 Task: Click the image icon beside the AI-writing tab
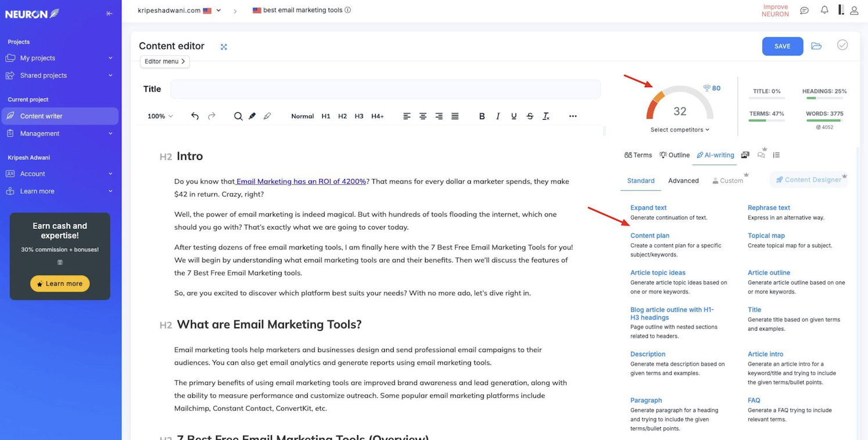pos(745,155)
